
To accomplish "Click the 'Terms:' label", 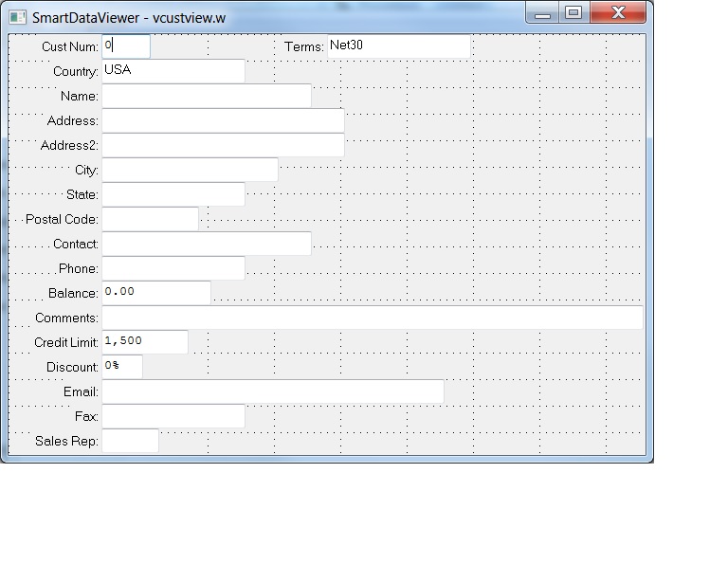I will tap(303, 46).
